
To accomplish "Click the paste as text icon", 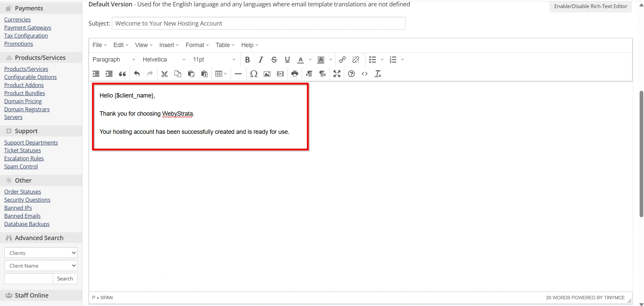I will point(204,74).
